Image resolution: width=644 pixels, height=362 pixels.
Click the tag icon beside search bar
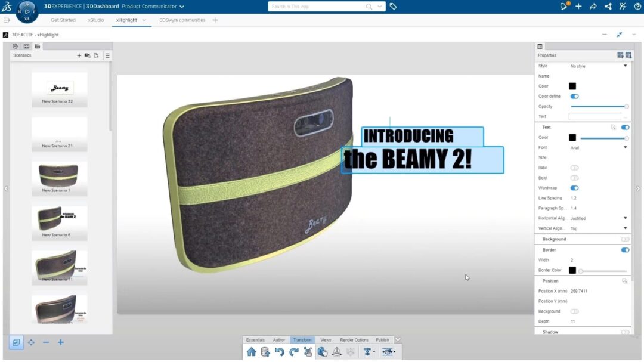(393, 7)
